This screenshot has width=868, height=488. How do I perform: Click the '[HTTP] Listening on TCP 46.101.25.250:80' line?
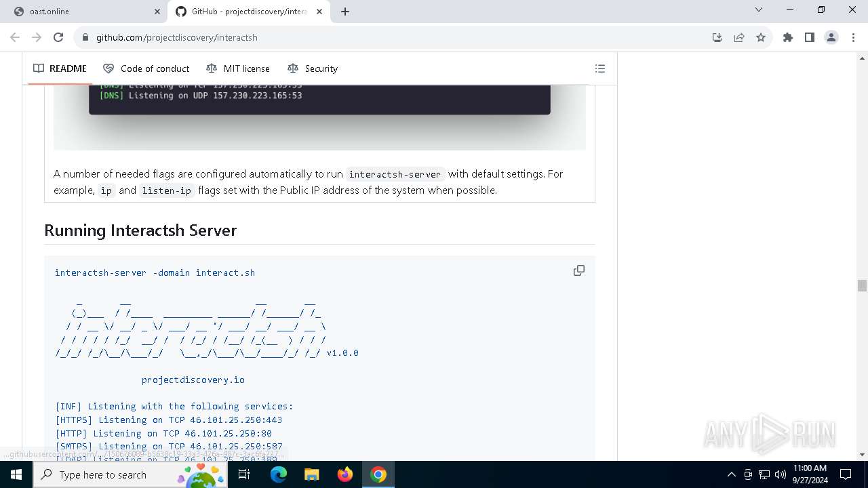tap(163, 433)
